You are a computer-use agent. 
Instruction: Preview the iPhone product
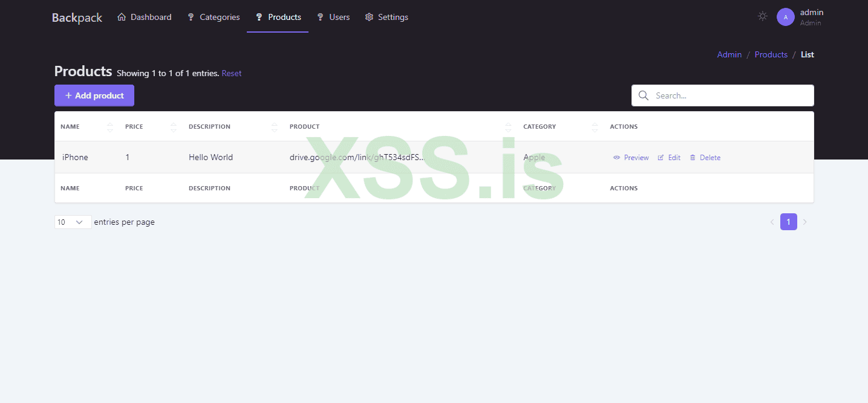(x=631, y=158)
